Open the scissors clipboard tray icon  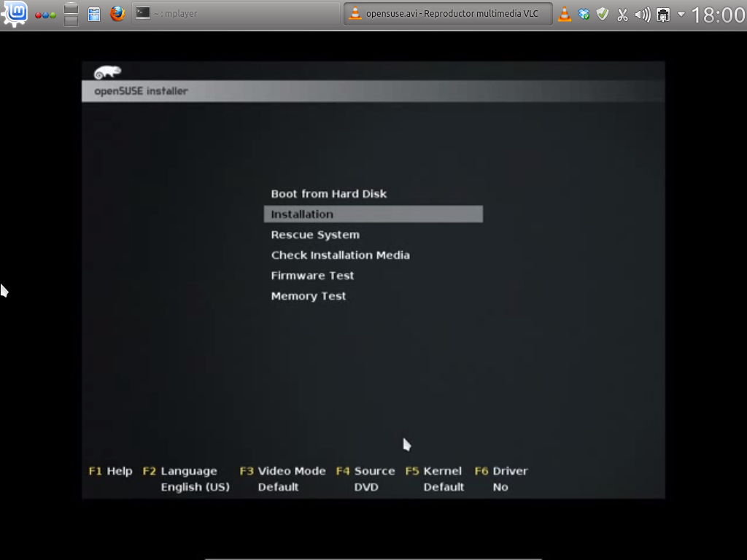[622, 15]
